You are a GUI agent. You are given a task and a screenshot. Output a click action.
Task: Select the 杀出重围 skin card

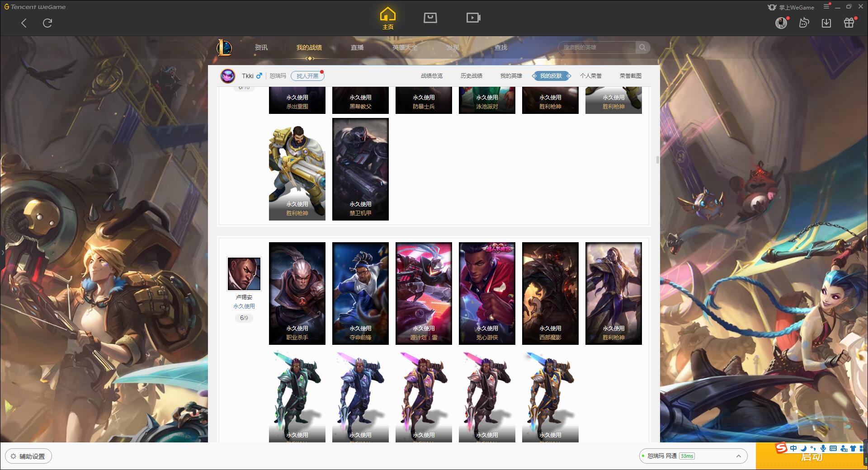297,100
